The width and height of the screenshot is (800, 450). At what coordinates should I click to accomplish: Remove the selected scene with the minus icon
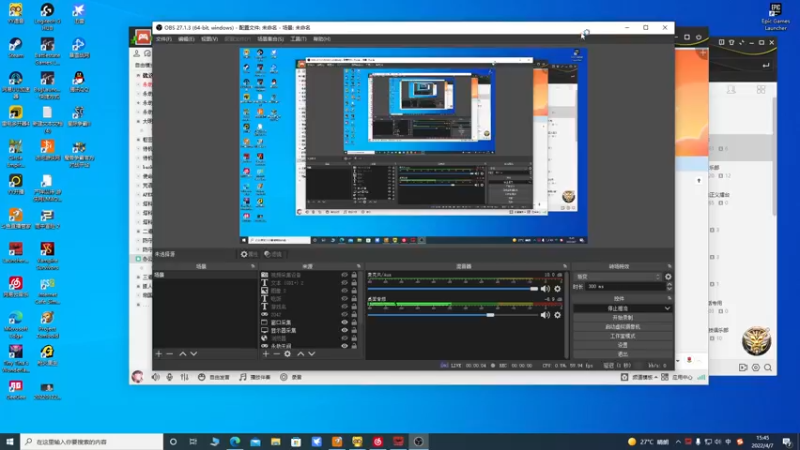(x=170, y=354)
